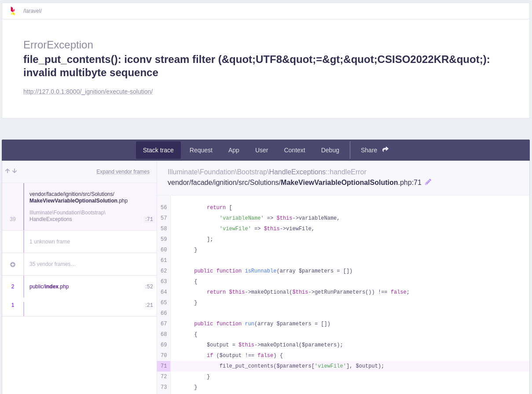Click the file_put_contents code line
Image resolution: width=532 pixels, height=394 pixels.
point(302,366)
